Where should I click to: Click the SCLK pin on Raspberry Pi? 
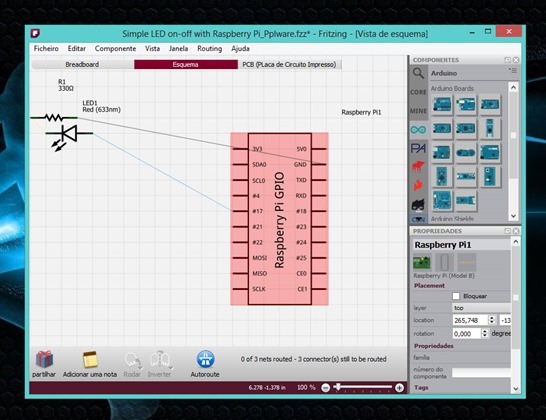240,289
